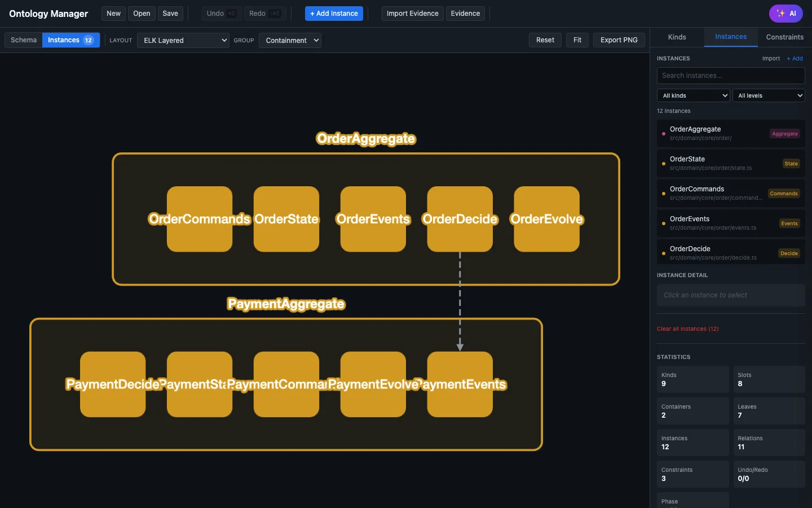
Task: Click the search instances field
Action: pos(730,75)
